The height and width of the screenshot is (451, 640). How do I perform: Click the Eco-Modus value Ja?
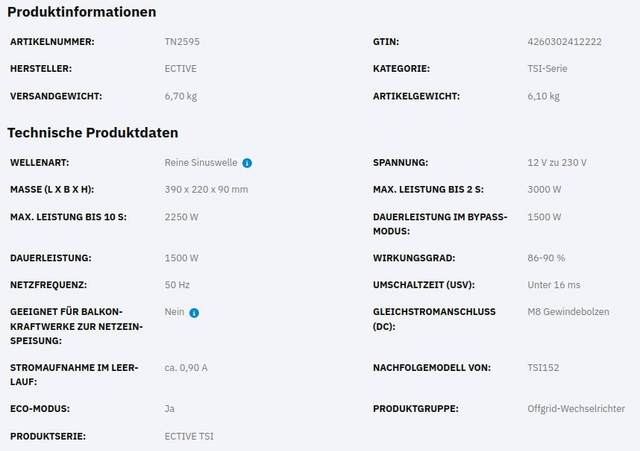click(169, 409)
